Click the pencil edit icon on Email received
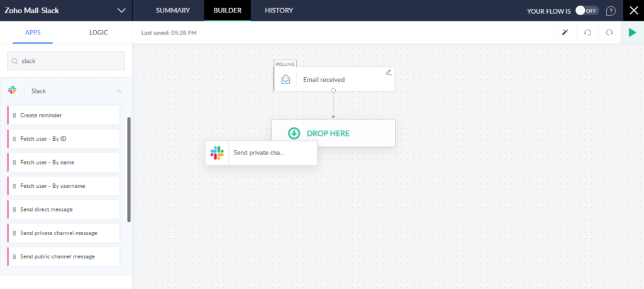The width and height of the screenshot is (644, 289). click(x=389, y=72)
